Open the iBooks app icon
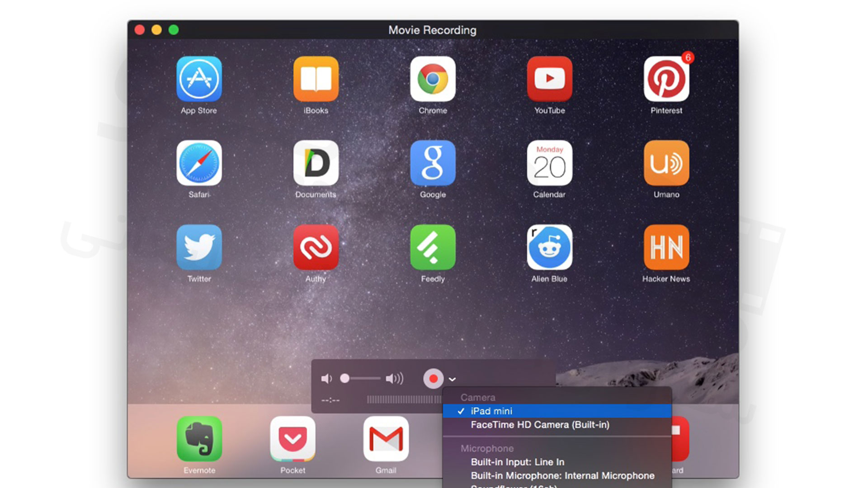The width and height of the screenshot is (868, 488). tap(316, 79)
